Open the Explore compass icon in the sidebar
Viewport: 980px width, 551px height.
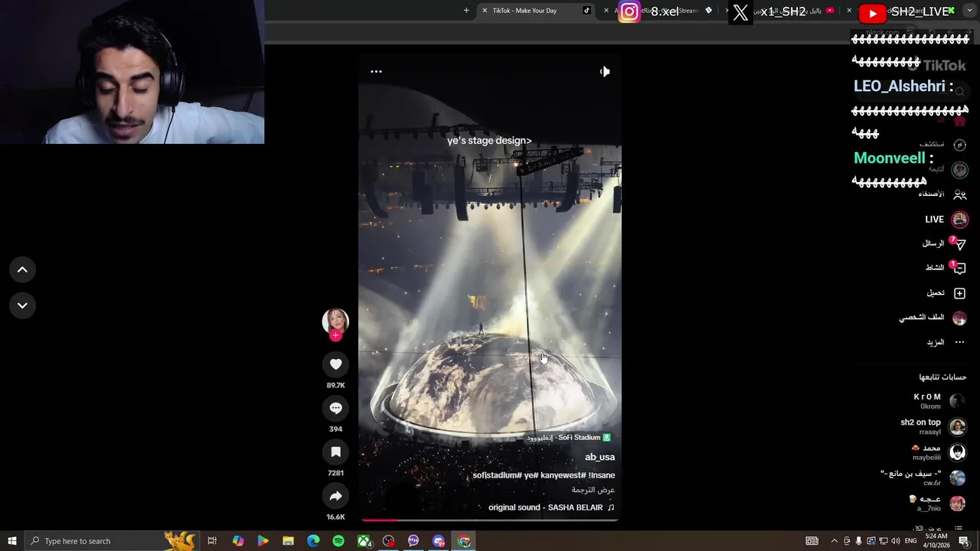click(x=959, y=145)
